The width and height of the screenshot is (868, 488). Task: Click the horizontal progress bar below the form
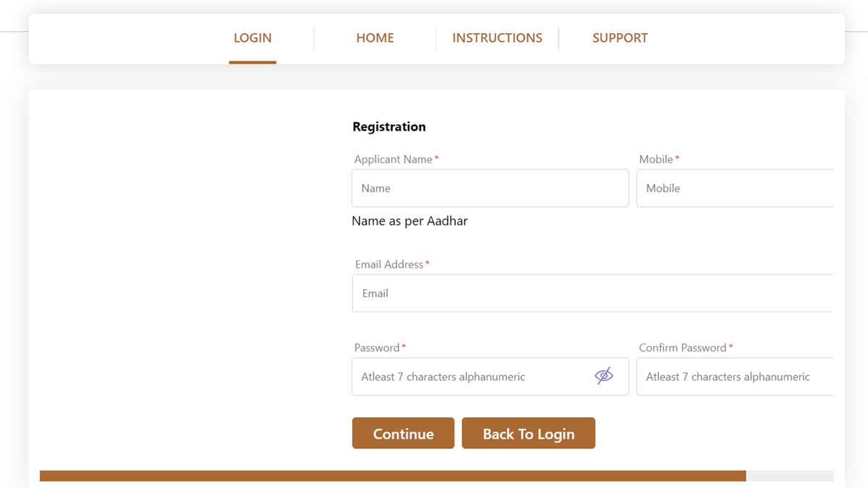(x=437, y=476)
